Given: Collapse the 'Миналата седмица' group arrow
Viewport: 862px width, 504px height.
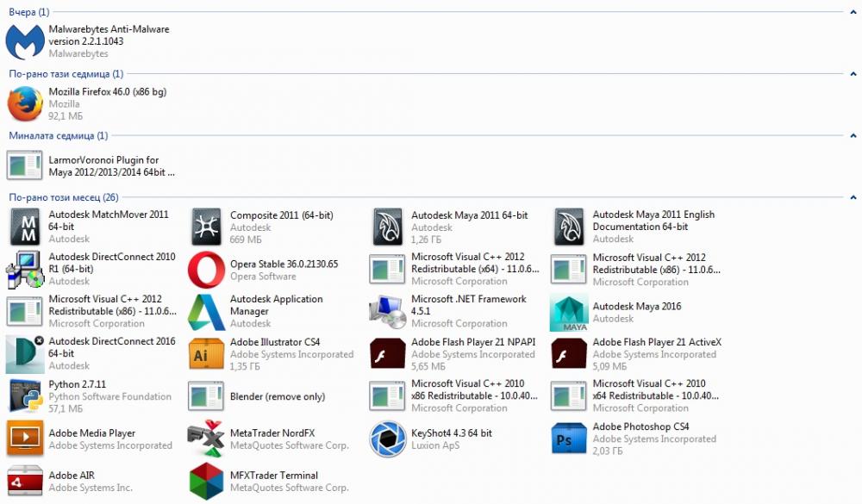Looking at the screenshot, I should pos(853,135).
